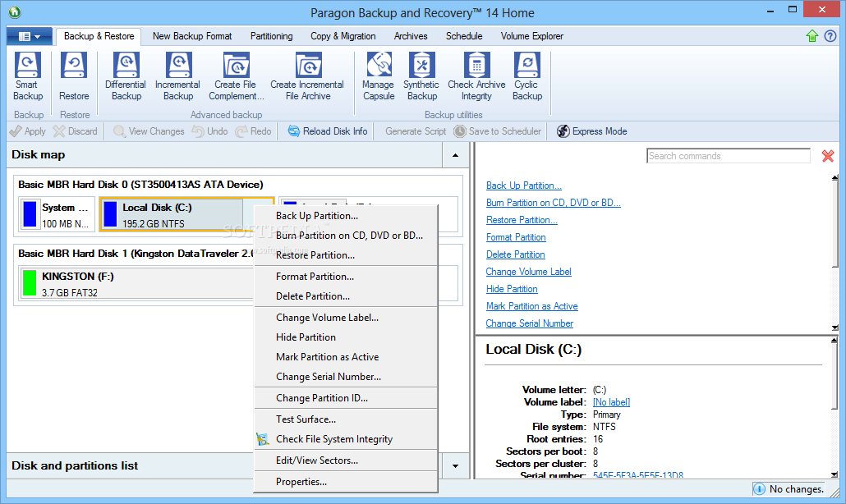Viewport: 846px width, 504px height.
Task: Choose Change Volume Label in context menu
Action: pyautogui.click(x=346, y=318)
